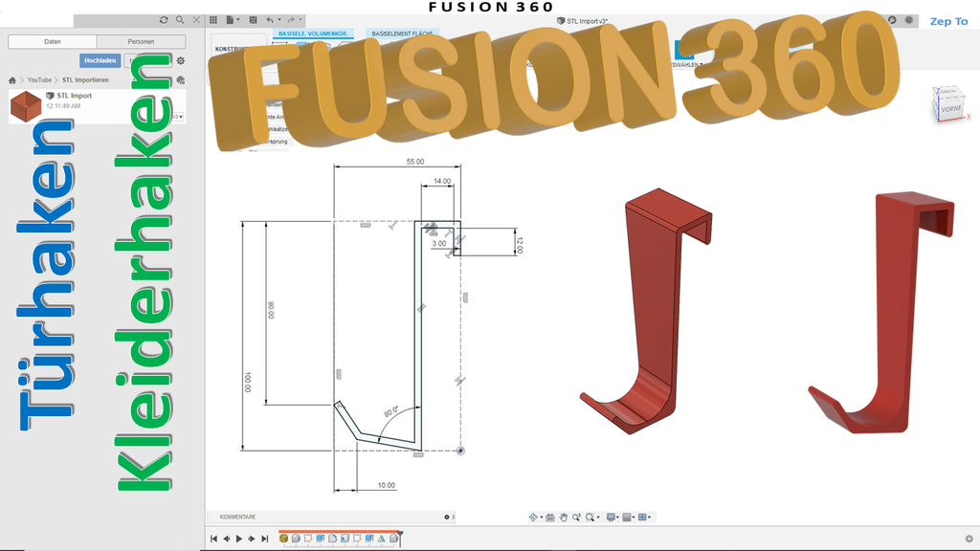Click the Hochladen button
The height and width of the screenshot is (551, 980).
pyautogui.click(x=100, y=60)
